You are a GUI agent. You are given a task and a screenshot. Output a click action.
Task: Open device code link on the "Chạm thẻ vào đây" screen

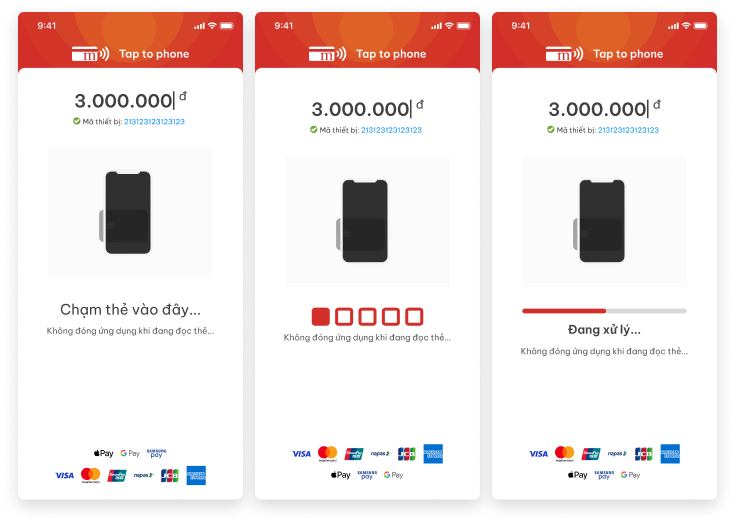click(x=154, y=121)
